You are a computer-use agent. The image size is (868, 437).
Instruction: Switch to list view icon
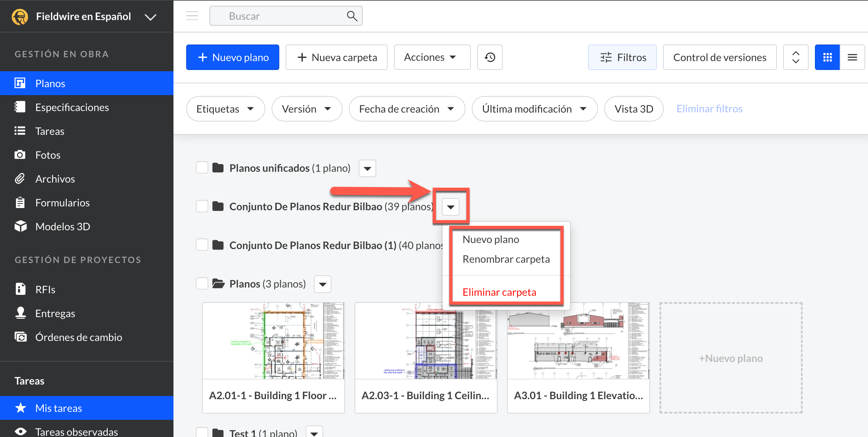(852, 57)
